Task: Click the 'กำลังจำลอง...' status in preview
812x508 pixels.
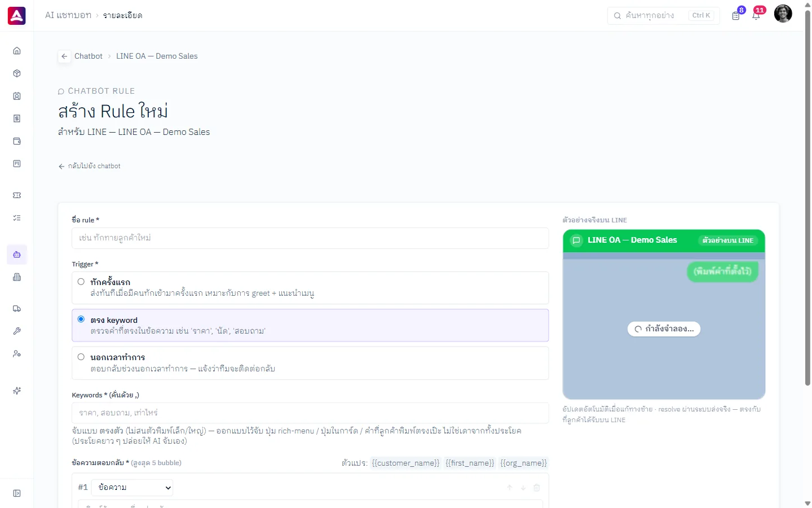Action: [664, 329]
